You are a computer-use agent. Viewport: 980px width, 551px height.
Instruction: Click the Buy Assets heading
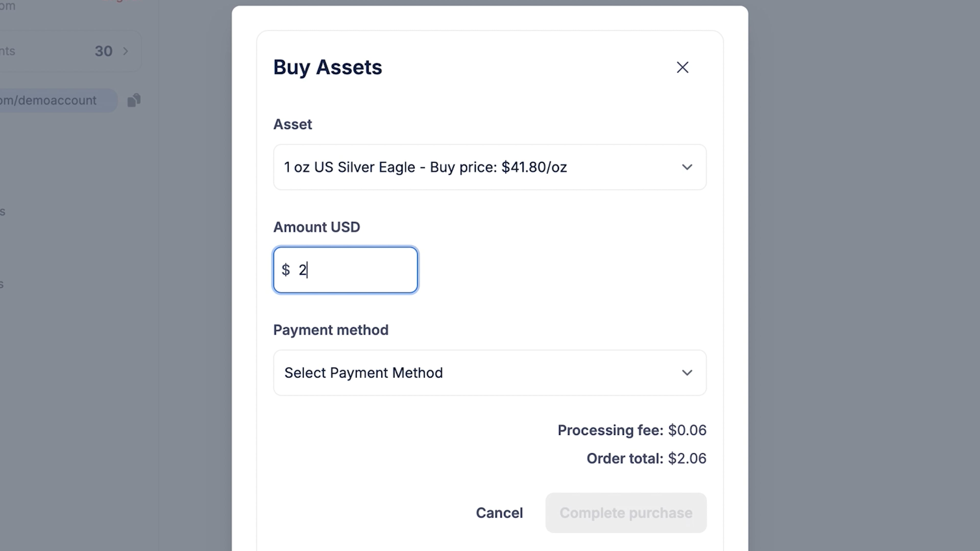point(327,67)
